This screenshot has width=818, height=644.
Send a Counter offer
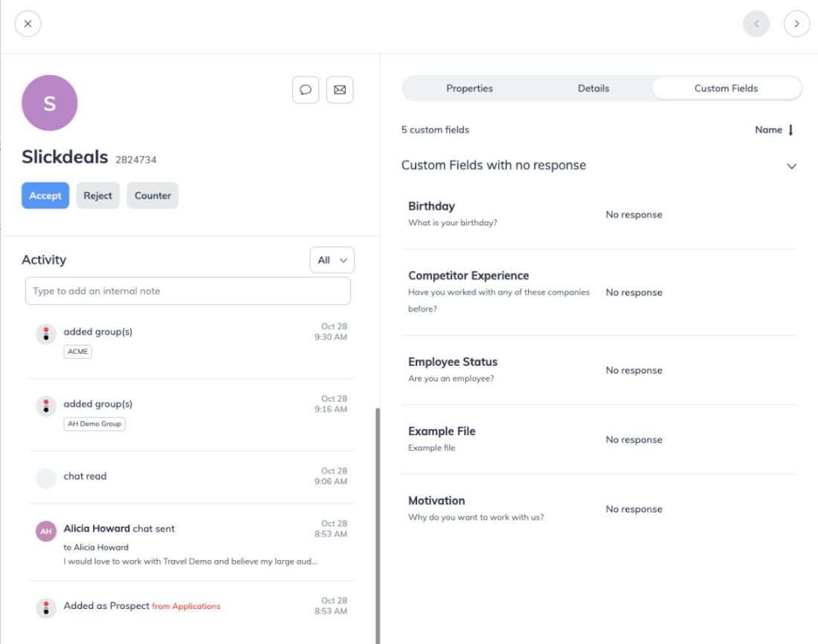pyautogui.click(x=152, y=196)
